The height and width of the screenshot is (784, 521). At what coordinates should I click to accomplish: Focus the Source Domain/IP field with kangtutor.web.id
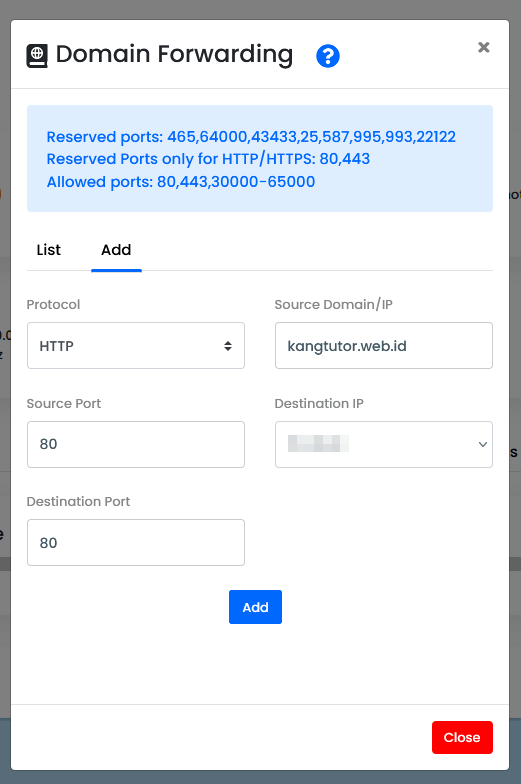384,346
